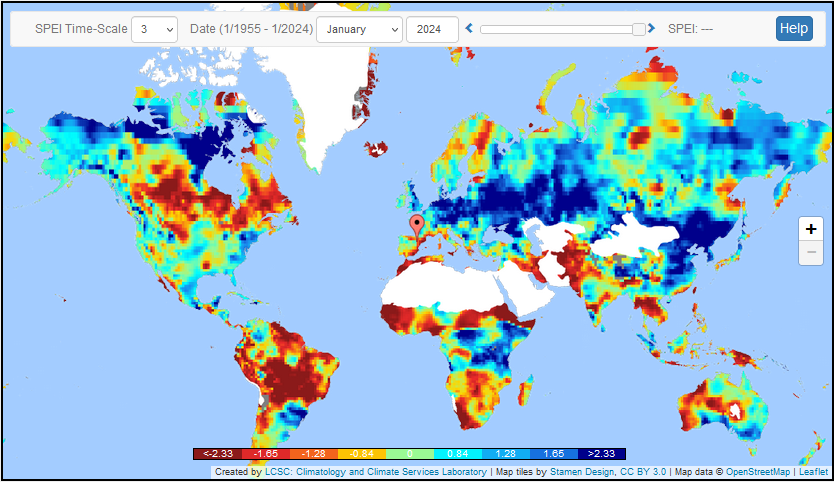This screenshot has width=834, height=482.
Task: Zoom in the map with plus button
Action: tap(811, 229)
